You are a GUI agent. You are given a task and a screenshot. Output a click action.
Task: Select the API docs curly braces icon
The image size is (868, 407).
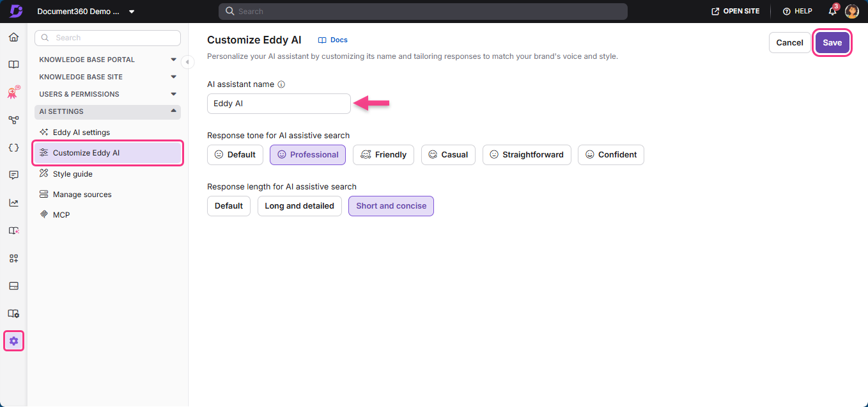(x=13, y=148)
